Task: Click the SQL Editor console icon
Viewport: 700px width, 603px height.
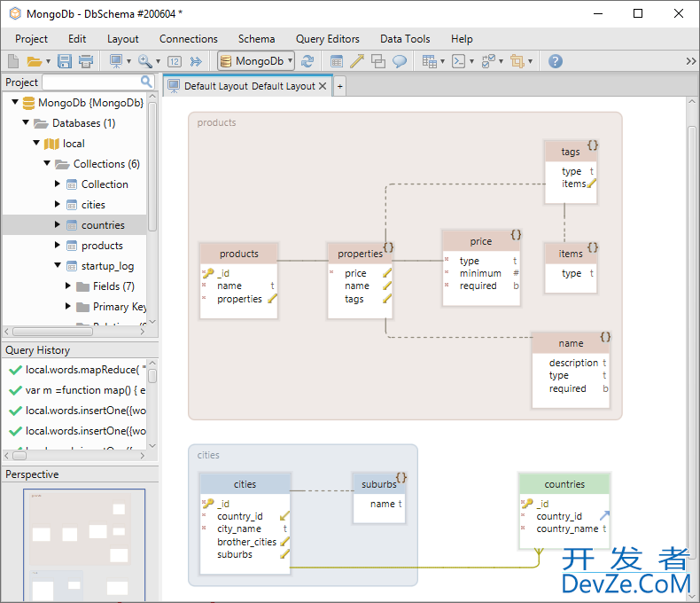Action: (458, 61)
